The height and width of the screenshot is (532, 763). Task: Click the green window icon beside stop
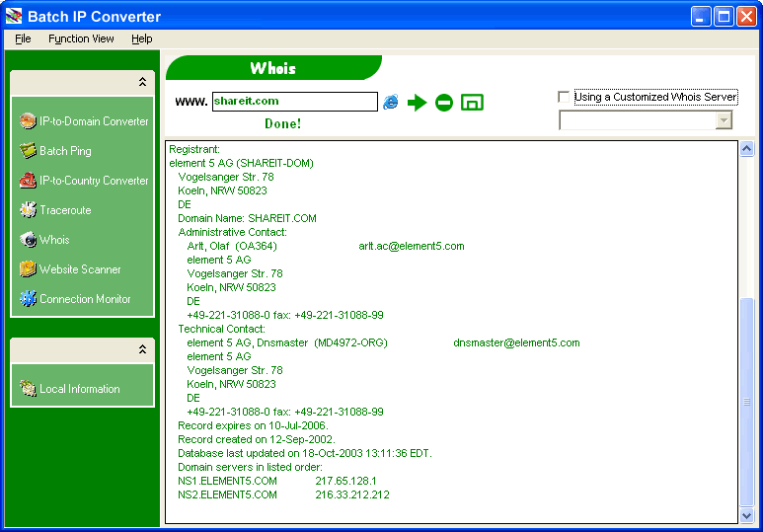pyautogui.click(x=472, y=103)
